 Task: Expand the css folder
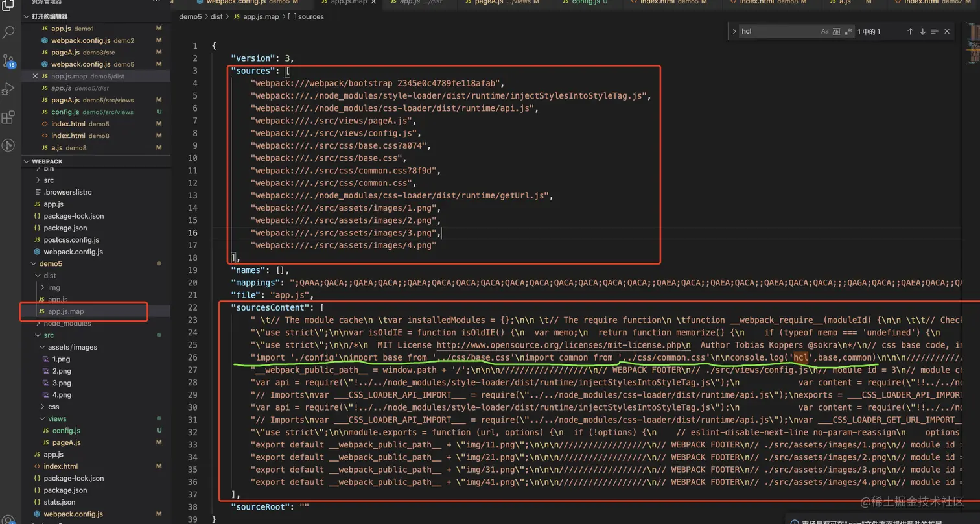[x=96, y=407]
